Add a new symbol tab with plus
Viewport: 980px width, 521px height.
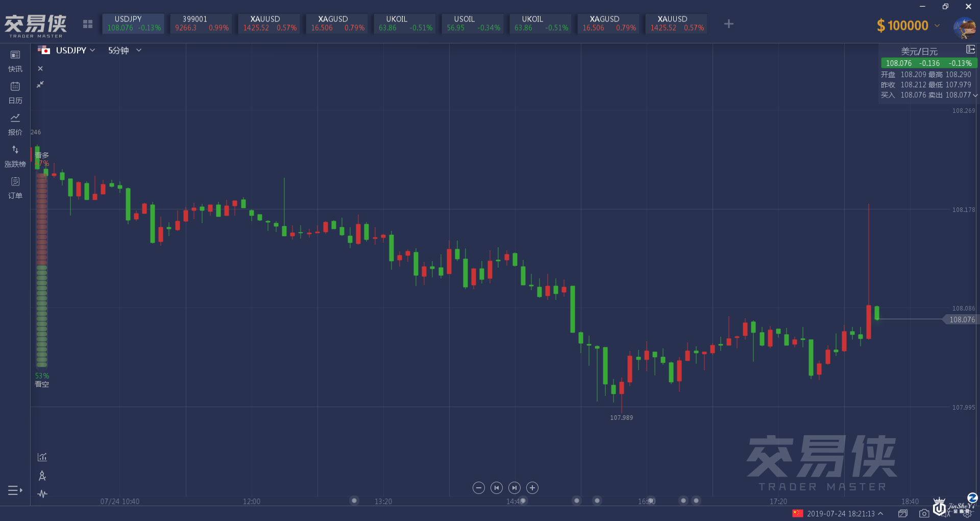(729, 24)
